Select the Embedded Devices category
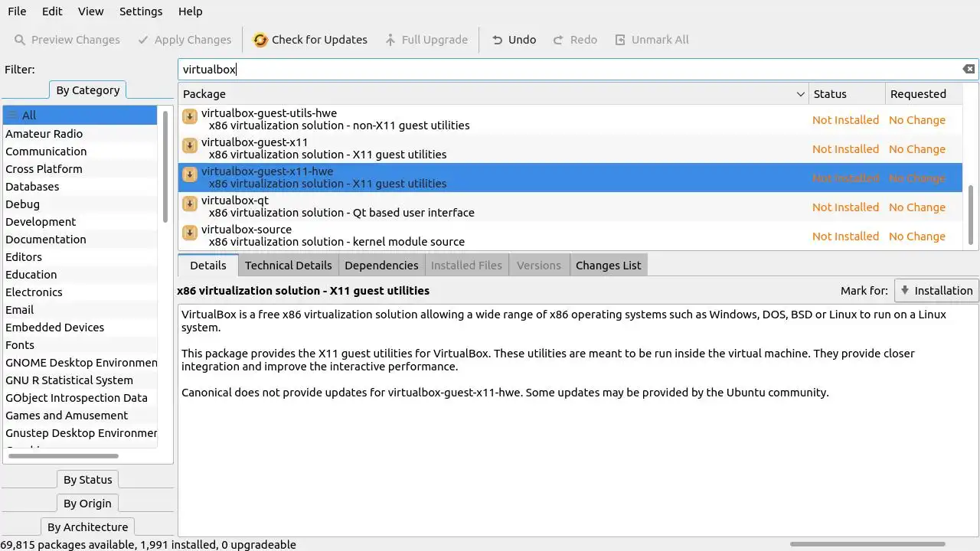The width and height of the screenshot is (980, 551). coord(80,328)
